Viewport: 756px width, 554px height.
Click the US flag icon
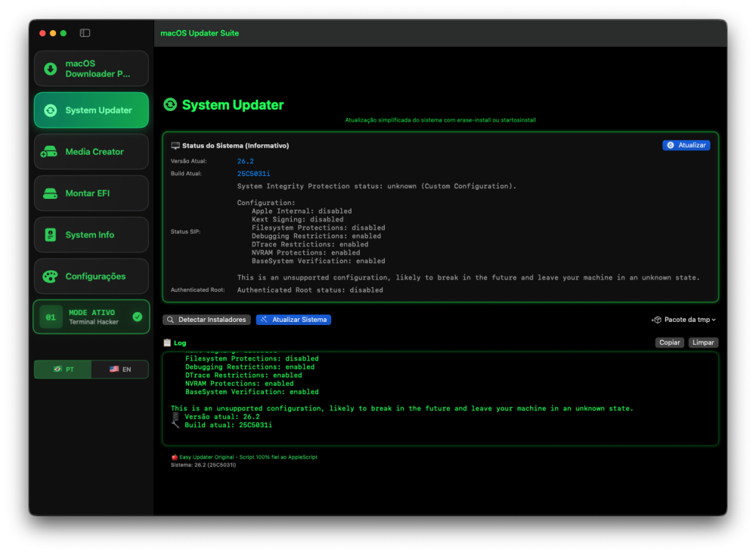tap(114, 370)
